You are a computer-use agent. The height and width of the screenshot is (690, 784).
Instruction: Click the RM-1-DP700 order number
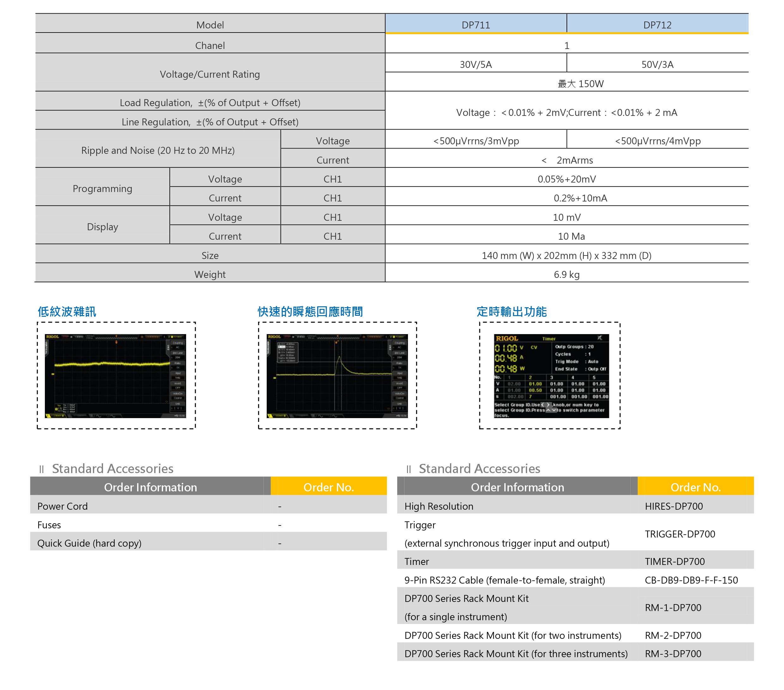click(673, 608)
